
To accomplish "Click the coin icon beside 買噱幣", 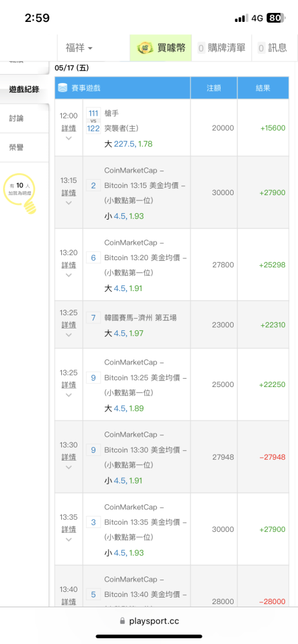I will (x=145, y=48).
